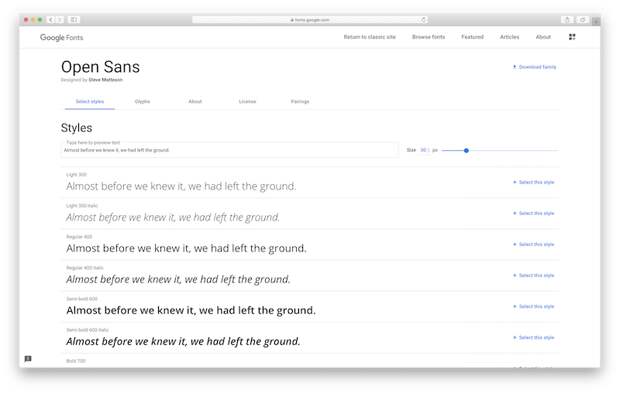
Task: Select this style for Regular 400
Action: (x=533, y=244)
